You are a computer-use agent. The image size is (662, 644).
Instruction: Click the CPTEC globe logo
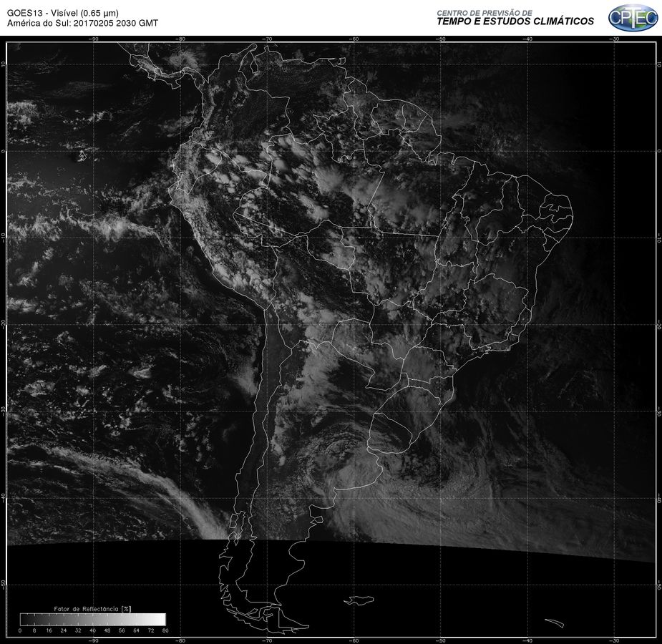point(633,18)
